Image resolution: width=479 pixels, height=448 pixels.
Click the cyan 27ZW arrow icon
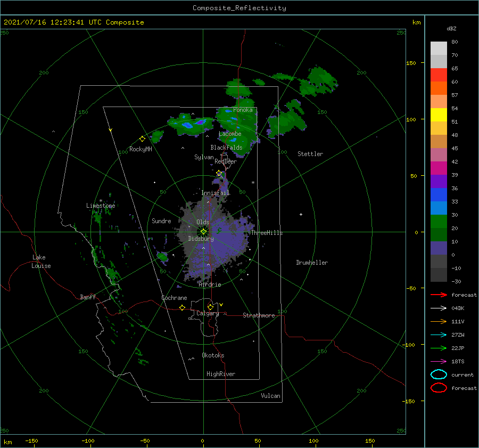point(439,335)
